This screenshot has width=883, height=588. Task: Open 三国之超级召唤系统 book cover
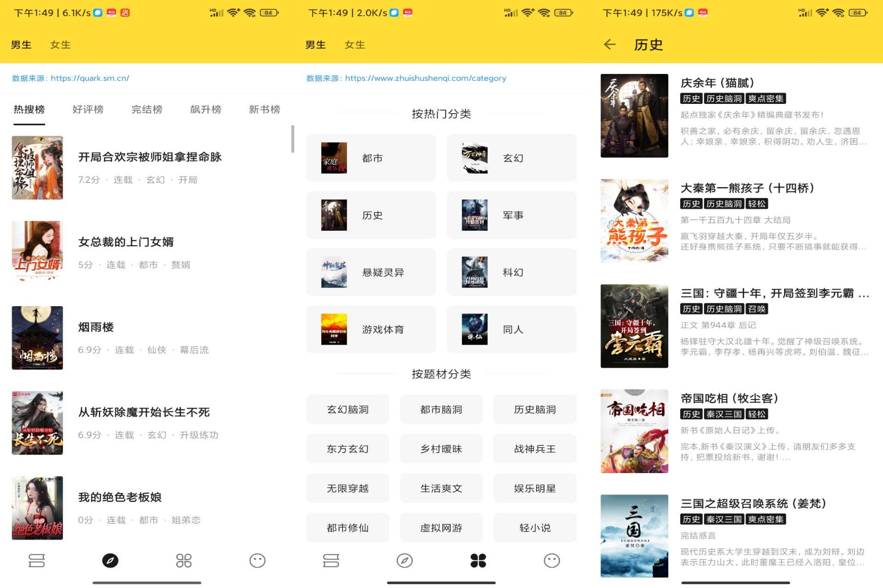coord(634,536)
